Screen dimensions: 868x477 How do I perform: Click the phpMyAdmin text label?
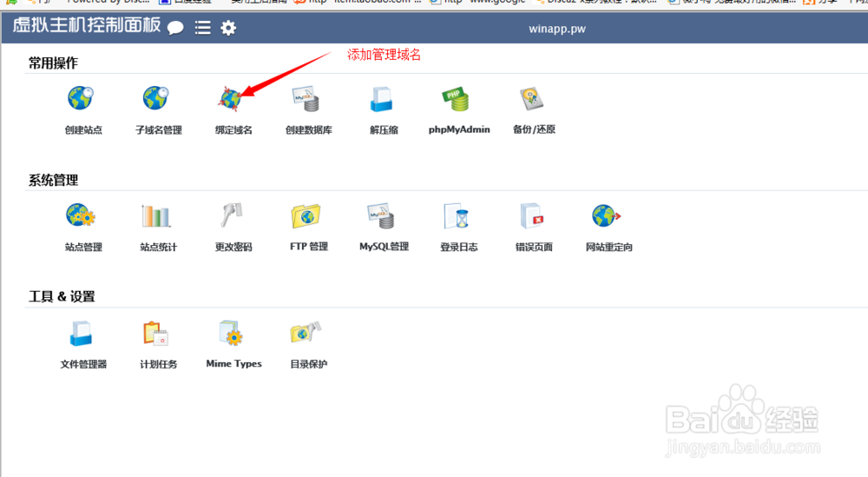click(x=459, y=129)
